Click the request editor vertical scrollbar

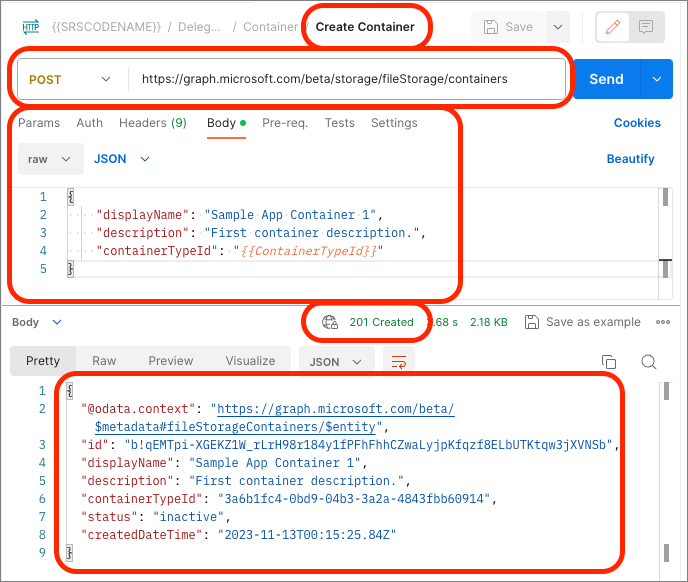(665, 244)
